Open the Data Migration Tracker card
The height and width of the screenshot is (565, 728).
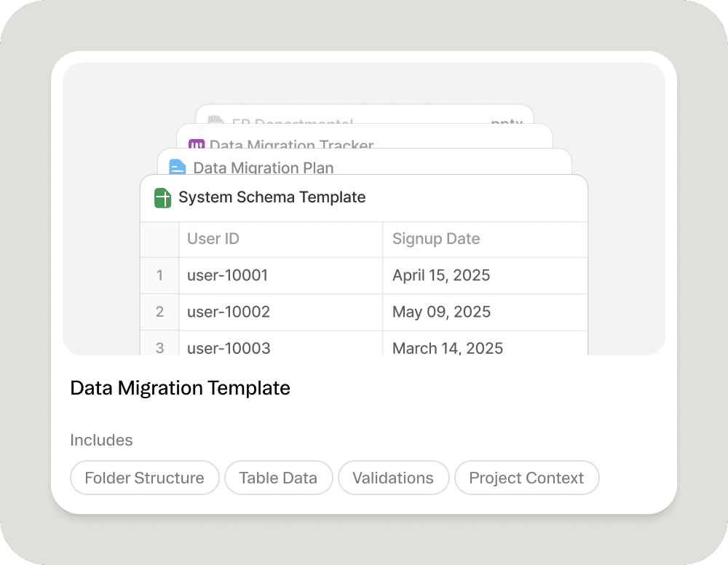(x=291, y=145)
